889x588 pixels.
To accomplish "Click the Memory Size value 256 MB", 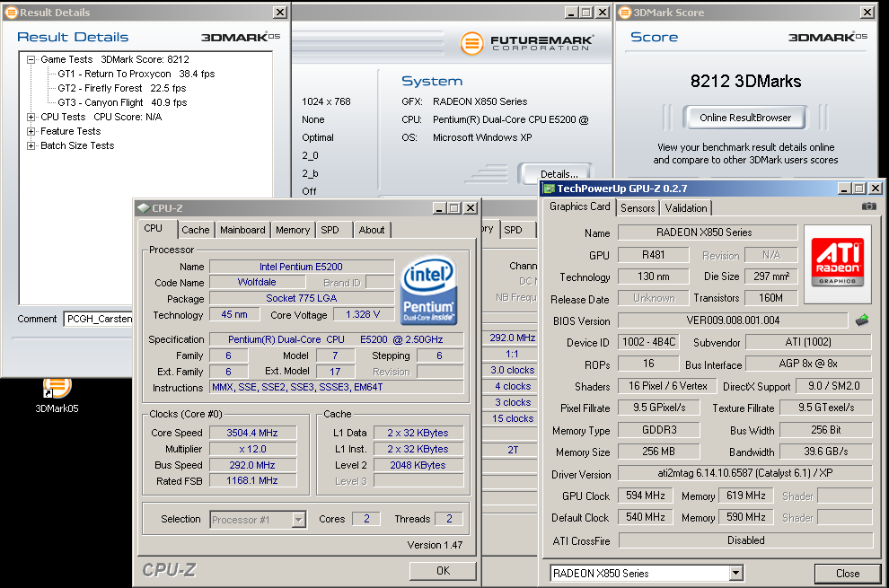I will [658, 452].
